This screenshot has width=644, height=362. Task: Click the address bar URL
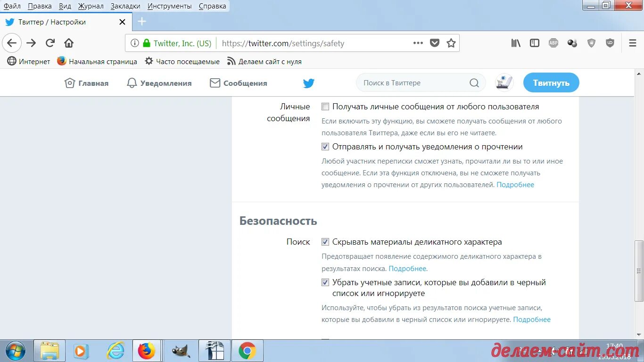283,43
